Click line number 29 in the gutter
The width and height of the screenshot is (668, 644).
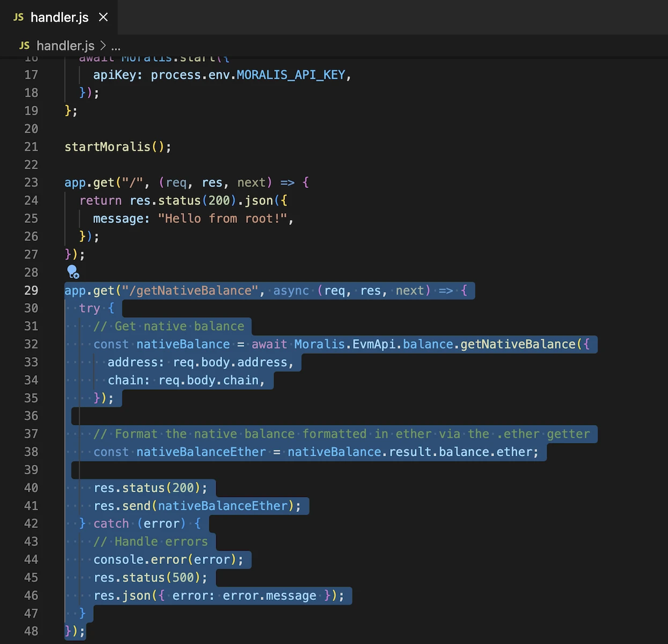[31, 290]
